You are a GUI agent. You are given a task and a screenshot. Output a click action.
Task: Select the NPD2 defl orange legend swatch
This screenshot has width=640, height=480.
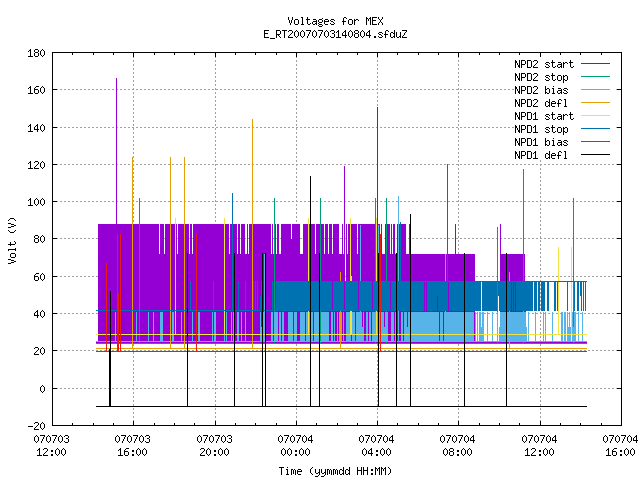[x=595, y=103]
